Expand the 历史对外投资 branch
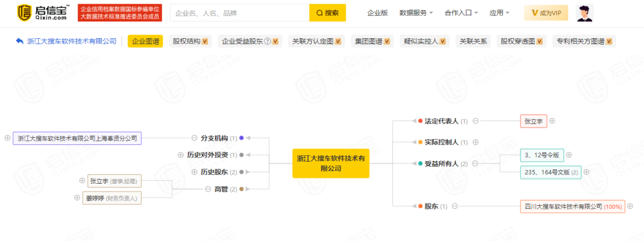 [x=181, y=155]
